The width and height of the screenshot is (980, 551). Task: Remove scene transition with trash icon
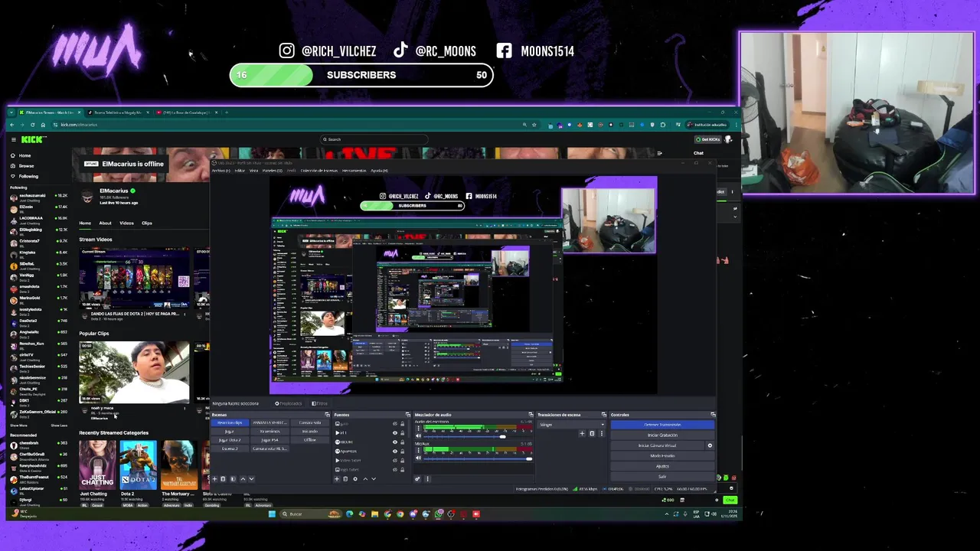pos(592,433)
